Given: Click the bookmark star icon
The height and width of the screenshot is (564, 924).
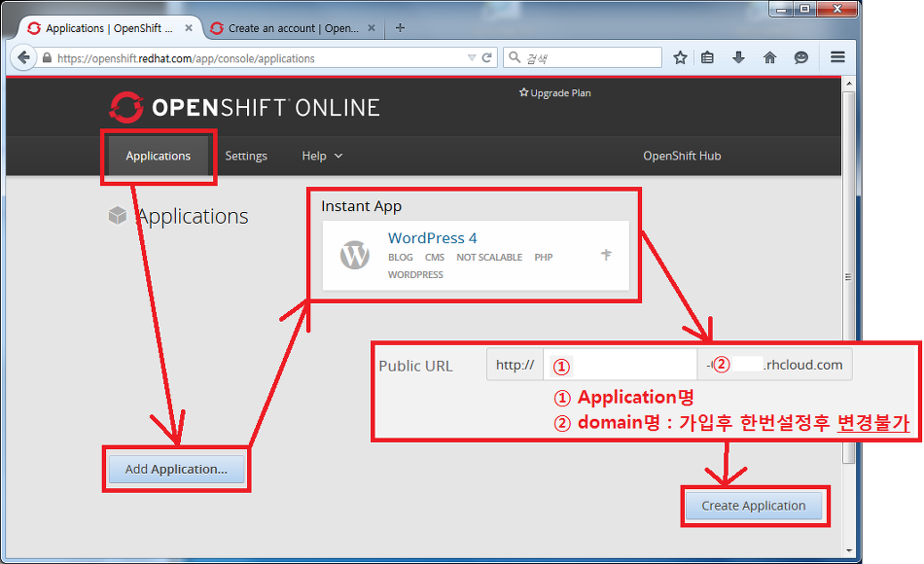Looking at the screenshot, I should point(680,57).
